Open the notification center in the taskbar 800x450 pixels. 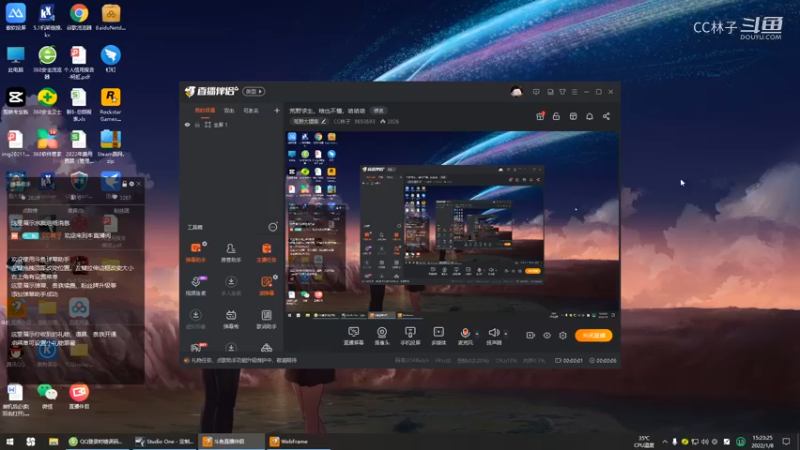click(786, 441)
